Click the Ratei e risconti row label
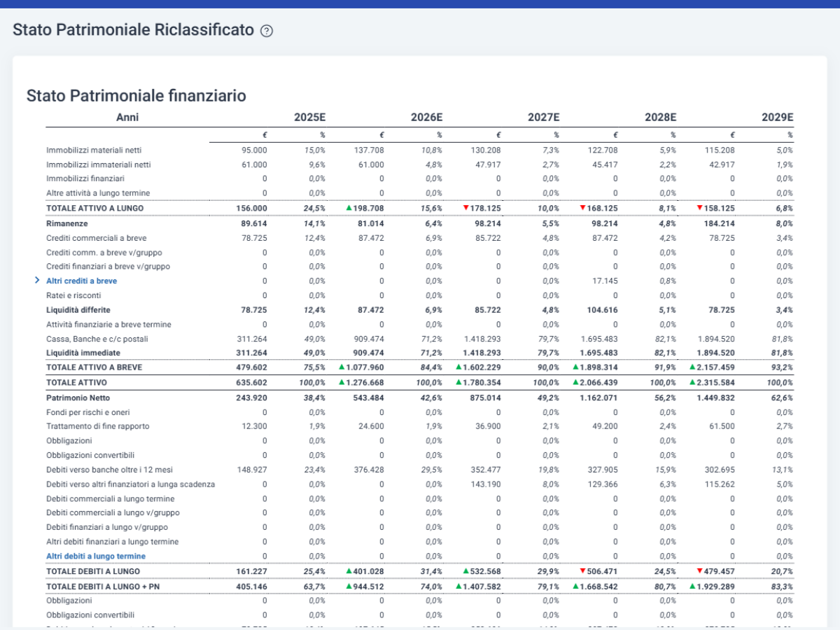Viewport: 840px width, 630px height. [73, 295]
